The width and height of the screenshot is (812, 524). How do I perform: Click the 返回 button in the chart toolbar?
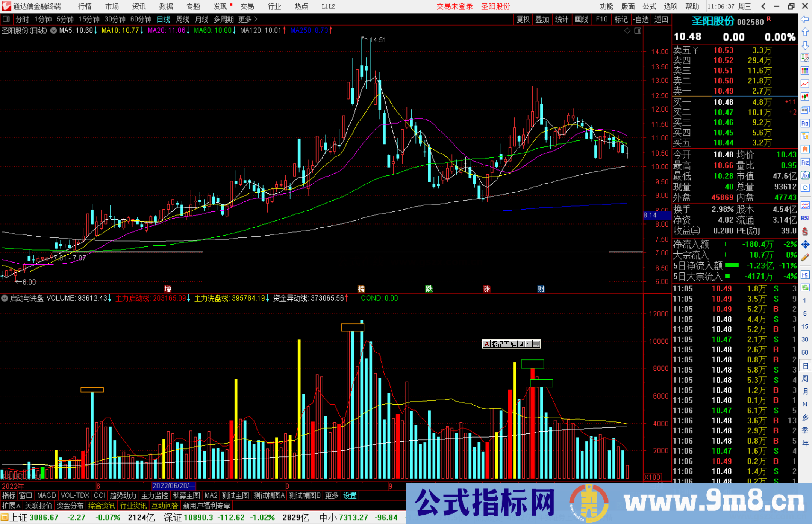661,19
